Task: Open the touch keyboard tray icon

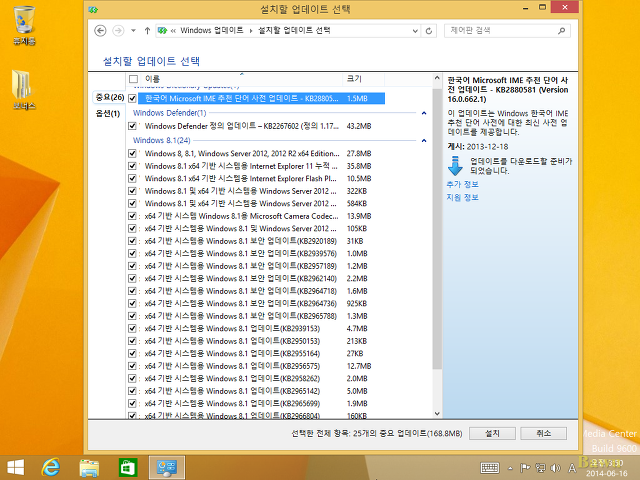Action: [x=490, y=468]
